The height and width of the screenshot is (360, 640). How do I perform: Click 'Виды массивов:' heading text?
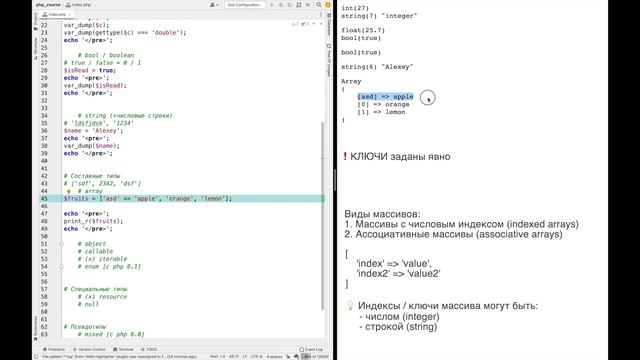(382, 214)
